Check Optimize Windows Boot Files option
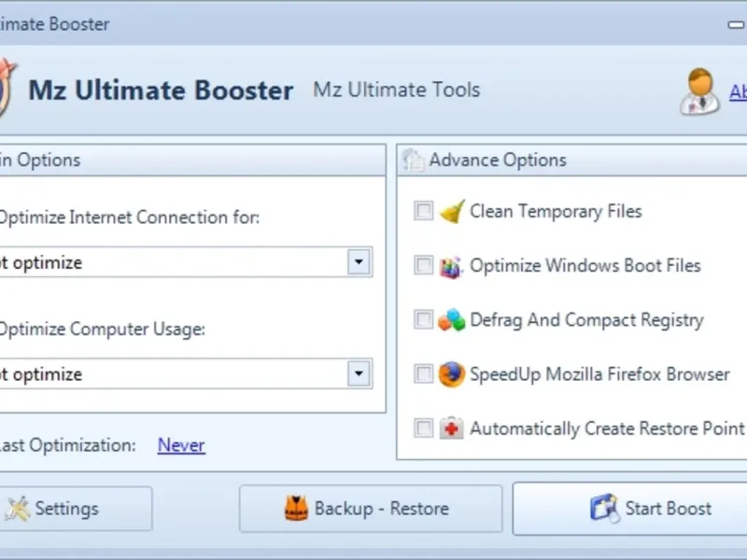The image size is (747, 560). (x=424, y=265)
